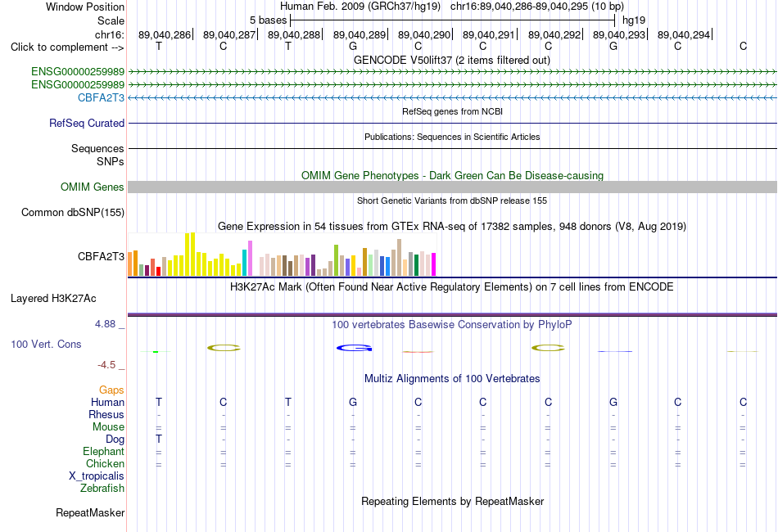778x532 pixels.
Task: Click the CBFA2T3 GTEx track label
Action: [102, 256]
